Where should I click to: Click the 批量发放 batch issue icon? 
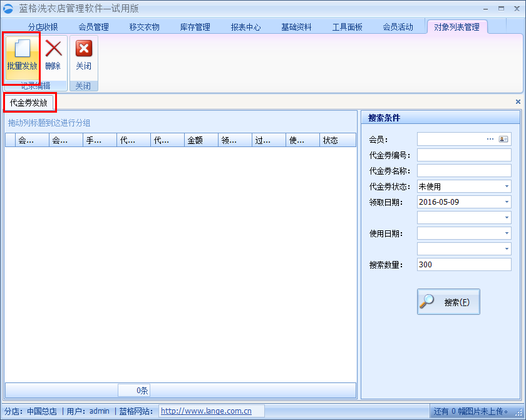pyautogui.click(x=22, y=49)
